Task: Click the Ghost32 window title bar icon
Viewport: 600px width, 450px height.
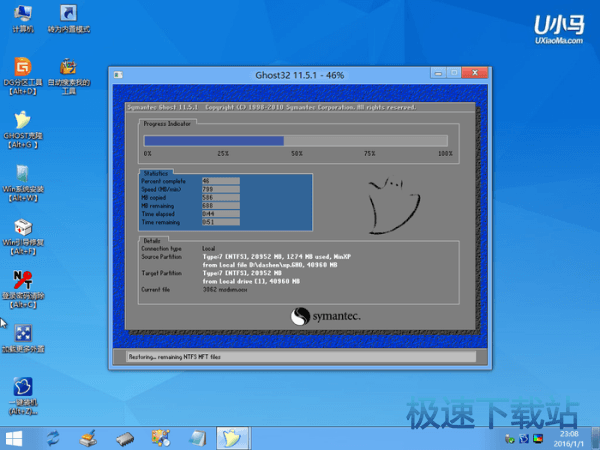Action: click(x=118, y=75)
